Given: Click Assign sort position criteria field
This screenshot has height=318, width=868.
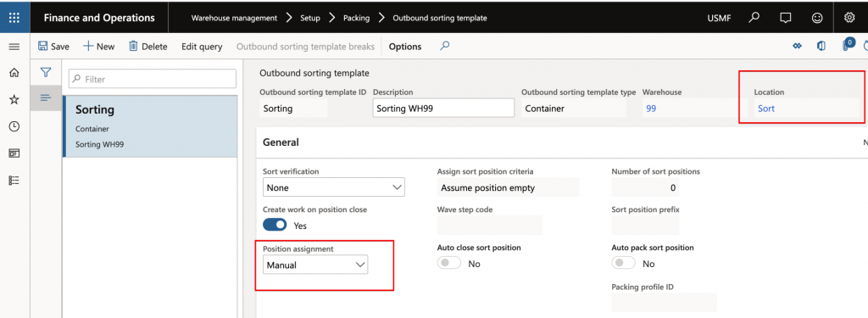Looking at the screenshot, I should 509,187.
